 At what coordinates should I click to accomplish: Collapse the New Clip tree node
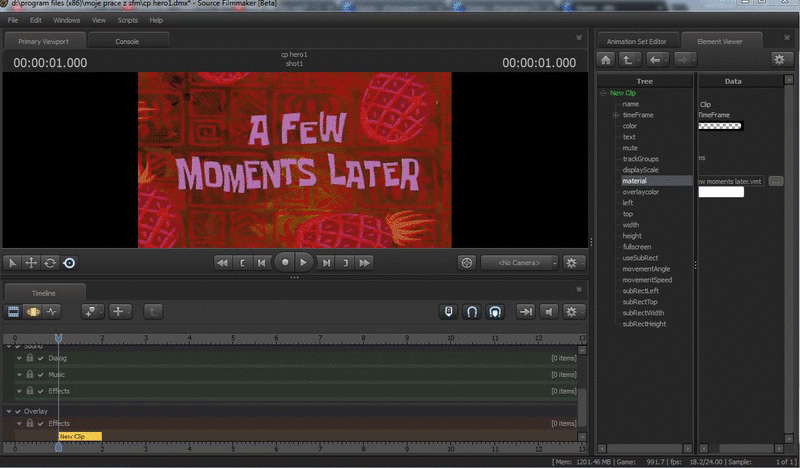(x=604, y=93)
